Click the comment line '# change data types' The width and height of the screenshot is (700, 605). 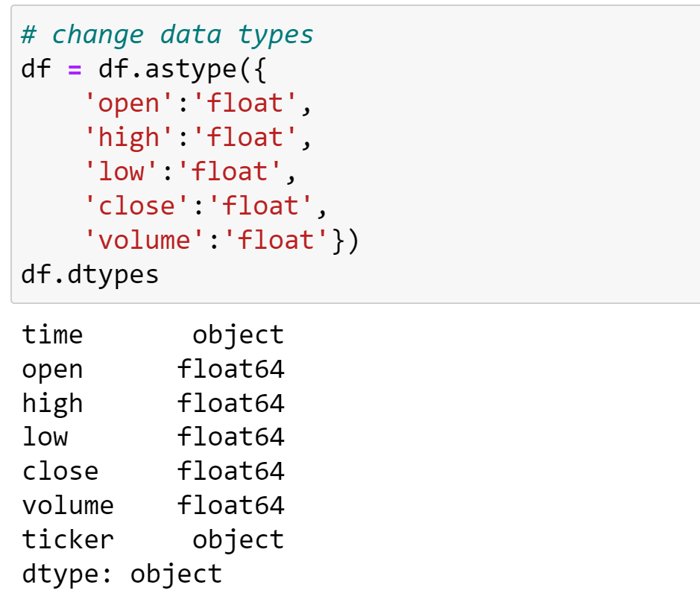167,35
